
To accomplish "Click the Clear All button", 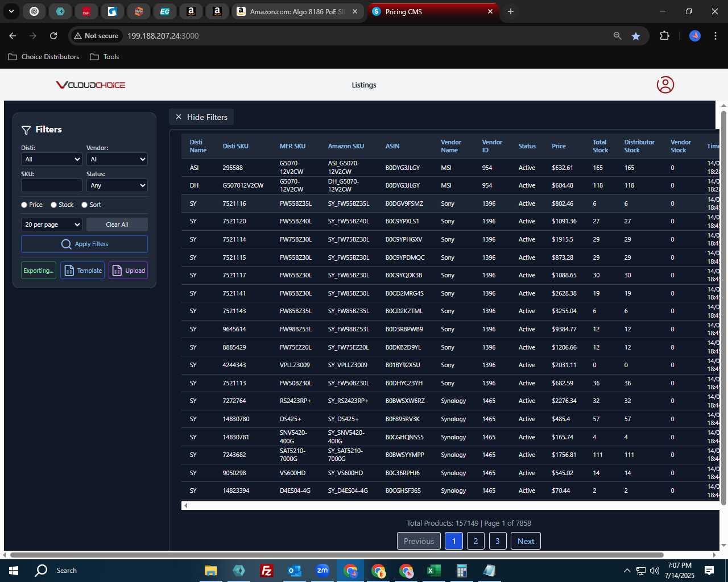I will click(117, 225).
